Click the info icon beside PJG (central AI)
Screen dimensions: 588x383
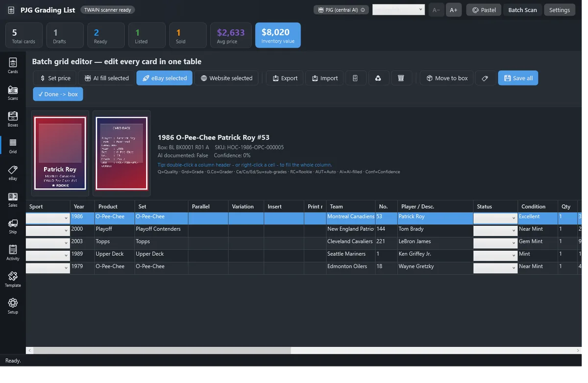click(363, 10)
